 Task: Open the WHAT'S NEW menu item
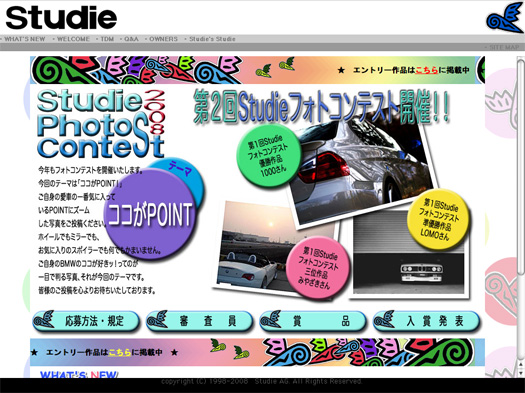pyautogui.click(x=24, y=39)
